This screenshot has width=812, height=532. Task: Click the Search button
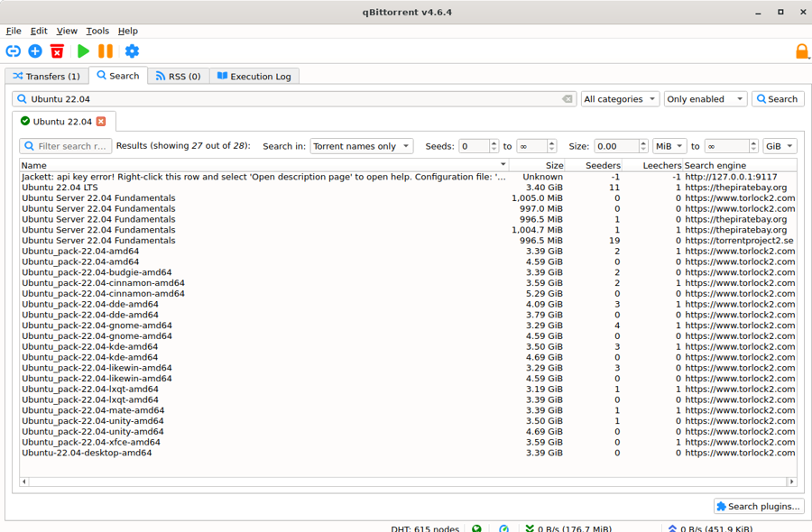pos(777,98)
